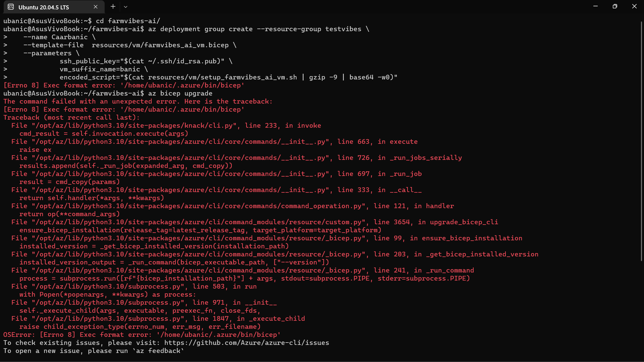Click the subprocess.py line 1847 traceback entry

point(158,318)
